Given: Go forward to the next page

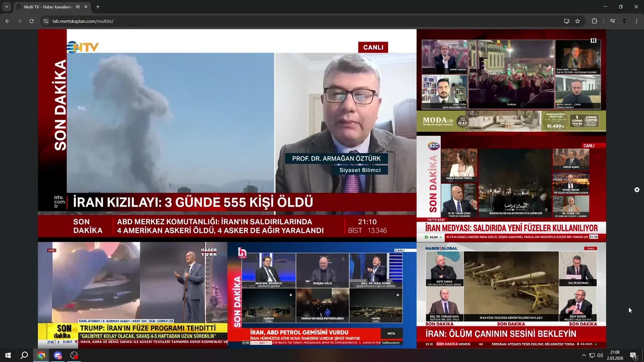Looking at the screenshot, I should [19, 21].
